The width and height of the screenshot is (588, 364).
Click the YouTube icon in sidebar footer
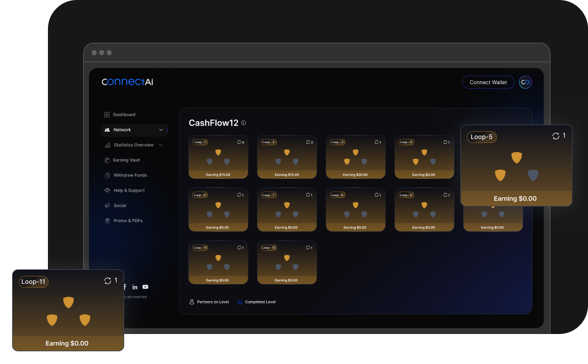point(146,287)
